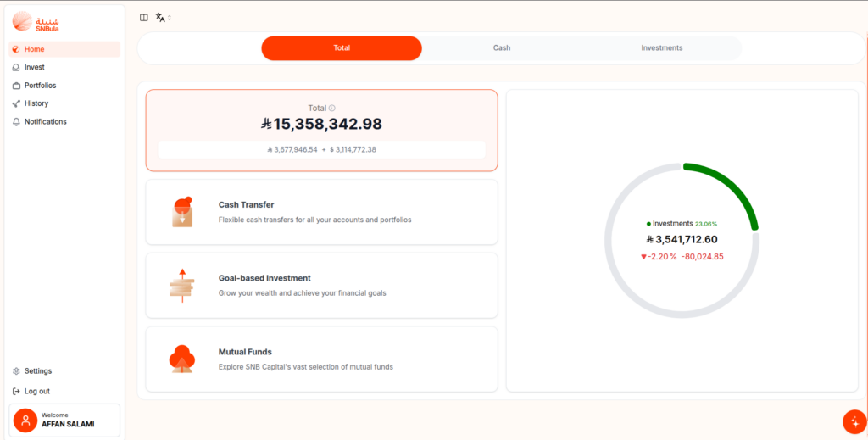Open Invest in sidebar
The height and width of the screenshot is (440, 868).
coord(64,67)
